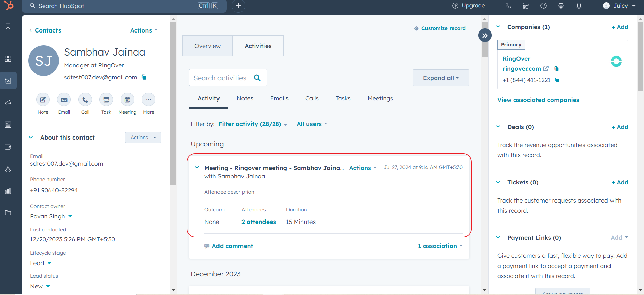Collapse the Deals section
This screenshot has height=295, width=644.
tap(498, 127)
